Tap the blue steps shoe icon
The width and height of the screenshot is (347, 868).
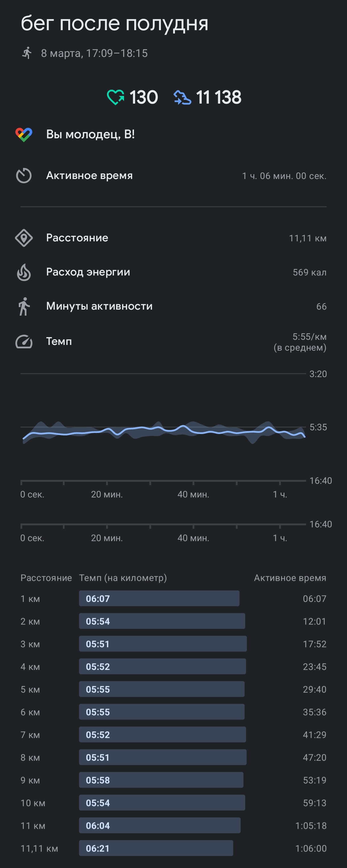(182, 97)
